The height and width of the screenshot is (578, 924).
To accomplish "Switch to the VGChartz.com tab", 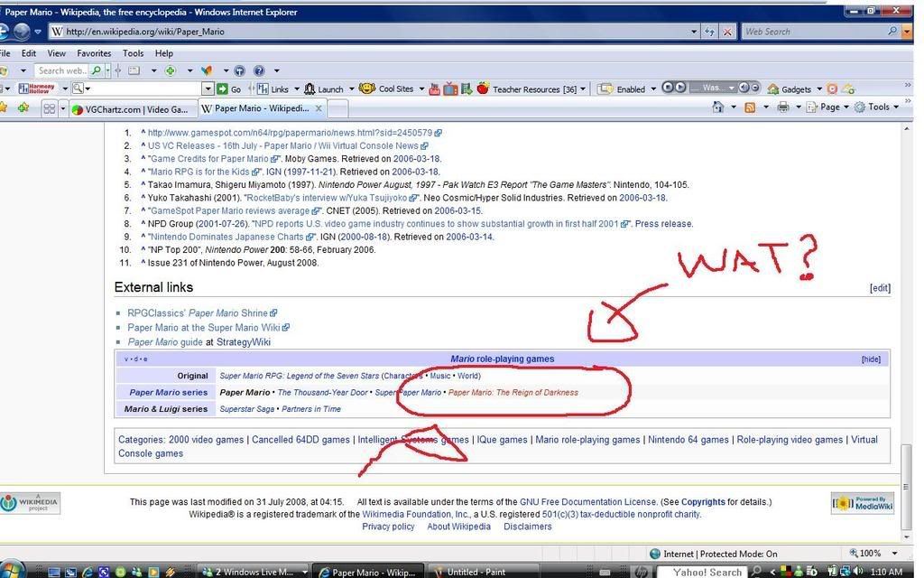I will [130, 108].
